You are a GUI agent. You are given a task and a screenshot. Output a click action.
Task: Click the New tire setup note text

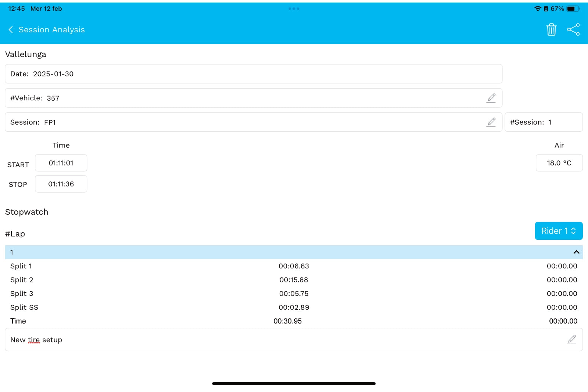click(x=36, y=340)
